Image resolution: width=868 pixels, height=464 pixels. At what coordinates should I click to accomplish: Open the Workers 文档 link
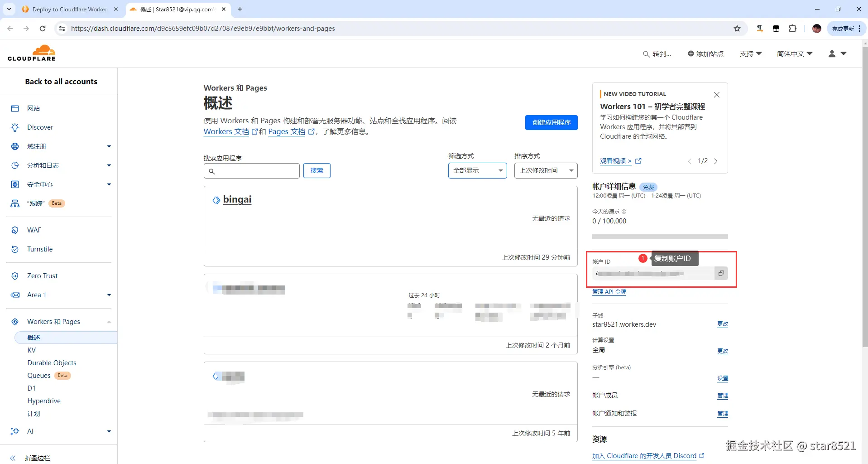click(230, 132)
